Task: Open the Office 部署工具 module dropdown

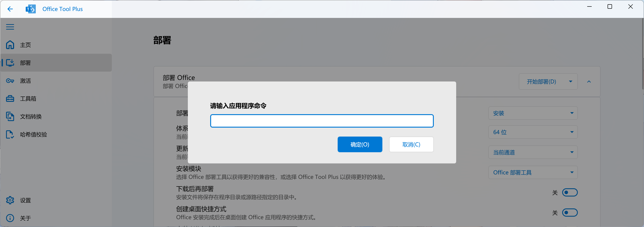Action: tap(533, 172)
